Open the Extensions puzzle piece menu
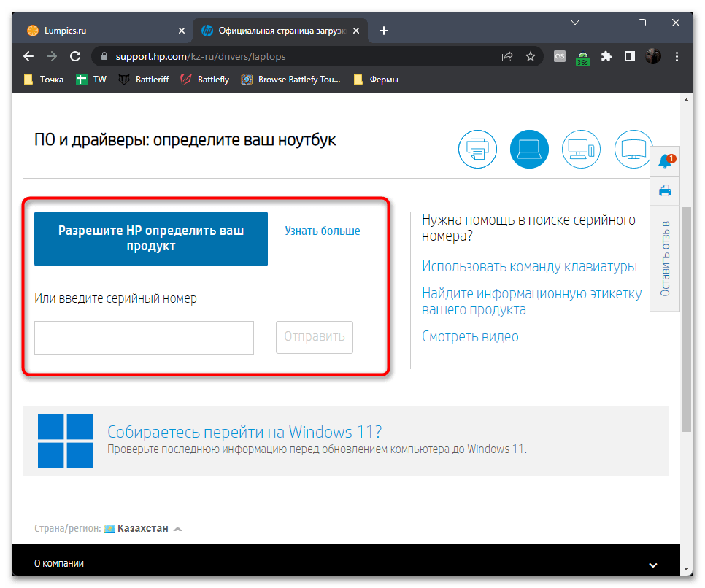The image size is (705, 588). pyautogui.click(x=606, y=56)
